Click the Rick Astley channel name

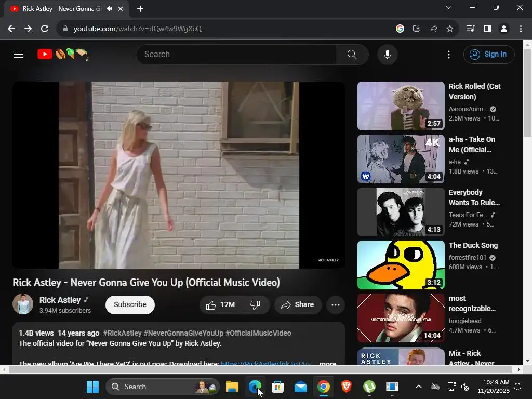pos(60,300)
